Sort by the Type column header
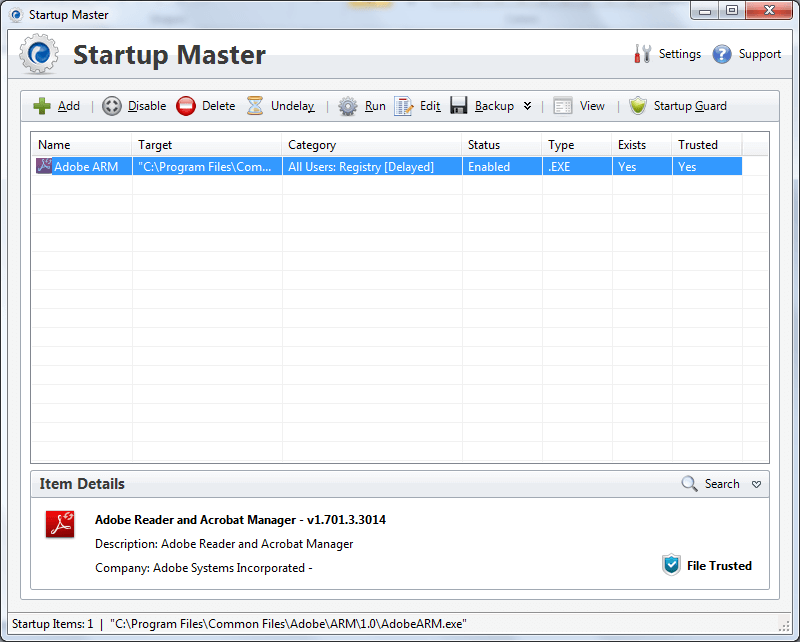The height and width of the screenshot is (642, 800). point(577,144)
